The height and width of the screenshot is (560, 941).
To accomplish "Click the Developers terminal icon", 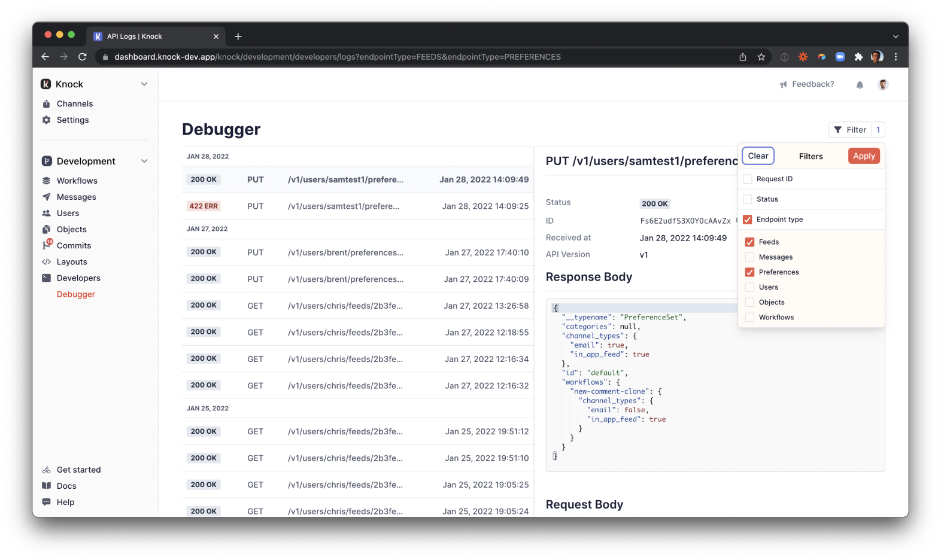I will [46, 278].
